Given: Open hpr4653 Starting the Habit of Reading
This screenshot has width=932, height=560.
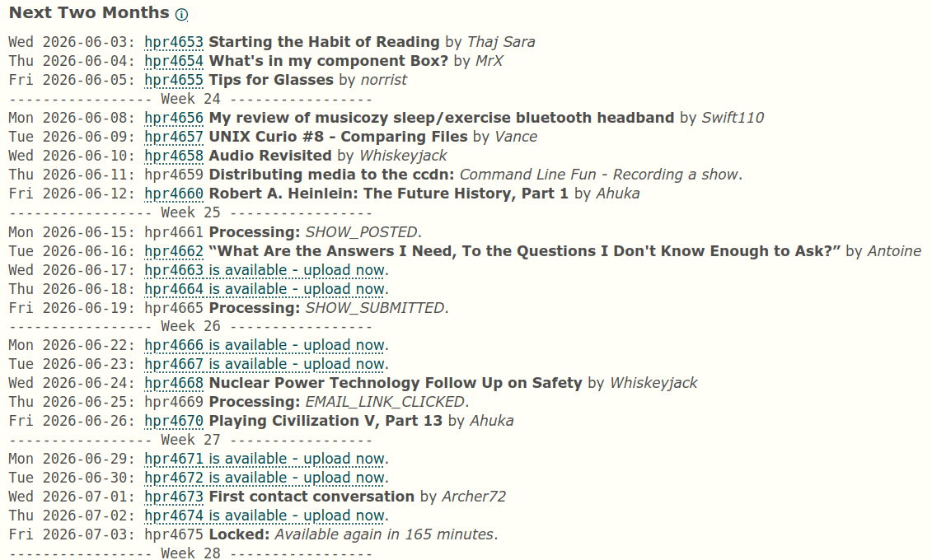Looking at the screenshot, I should tap(174, 42).
